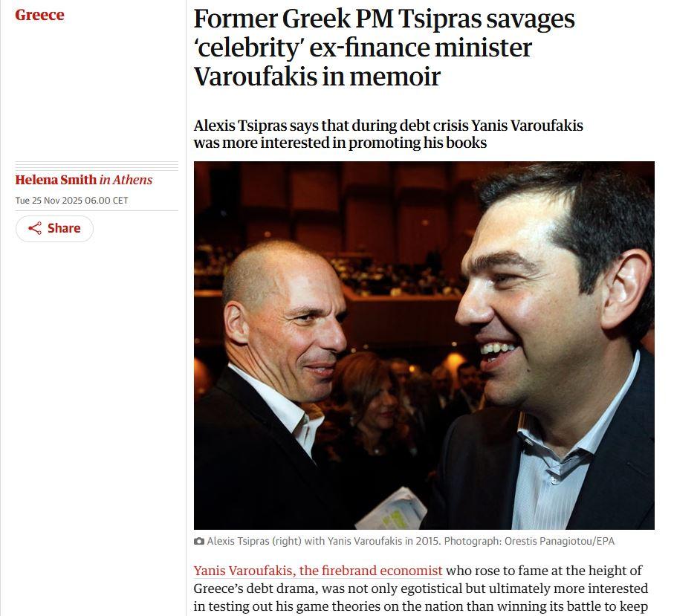The image size is (674, 616).
Task: Click the share icon beside Share label
Action: pos(35,228)
